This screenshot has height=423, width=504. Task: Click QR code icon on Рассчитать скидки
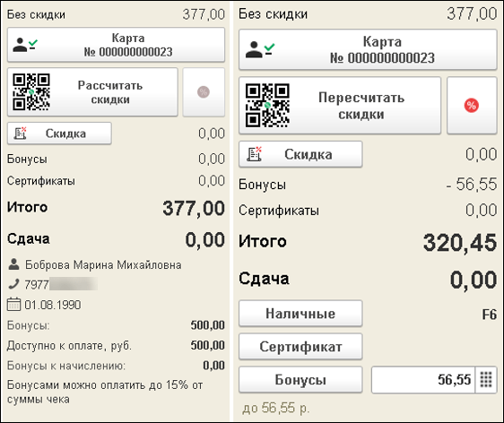point(31,91)
